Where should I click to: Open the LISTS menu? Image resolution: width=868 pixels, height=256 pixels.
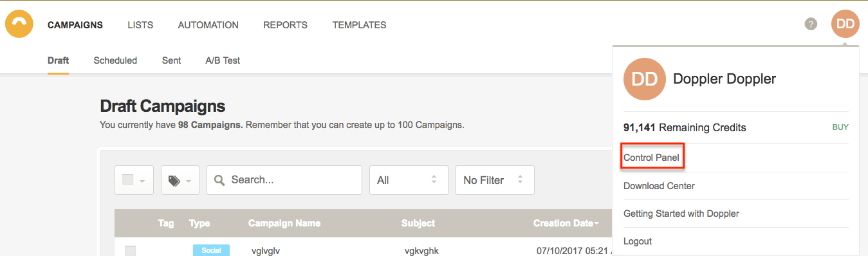tap(140, 25)
